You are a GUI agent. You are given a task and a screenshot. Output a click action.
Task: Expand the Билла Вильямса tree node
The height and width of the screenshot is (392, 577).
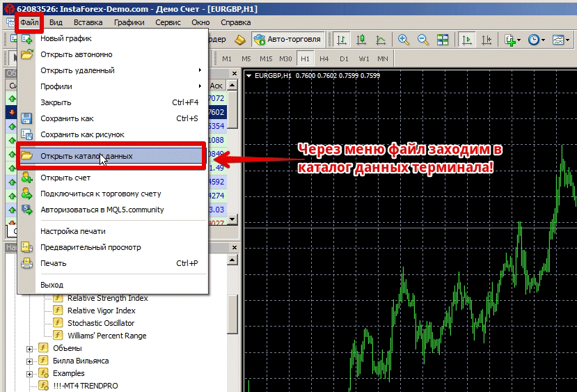coord(29,361)
